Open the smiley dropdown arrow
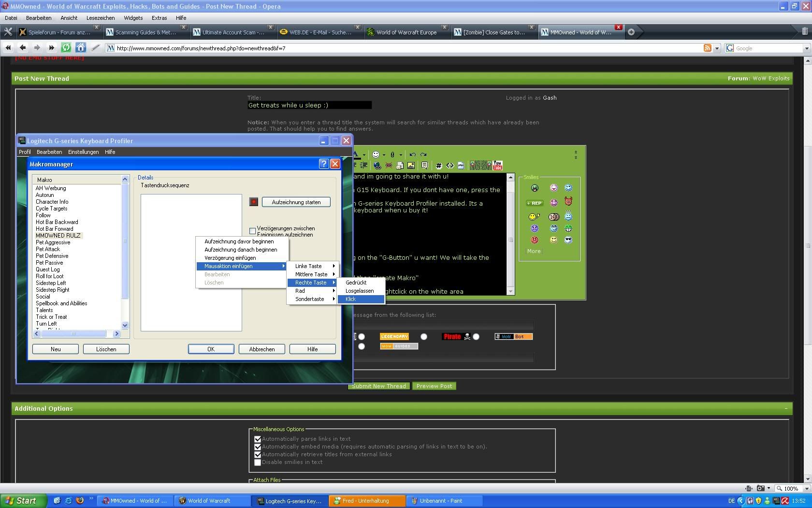This screenshot has height=508, width=812. pyautogui.click(x=384, y=155)
